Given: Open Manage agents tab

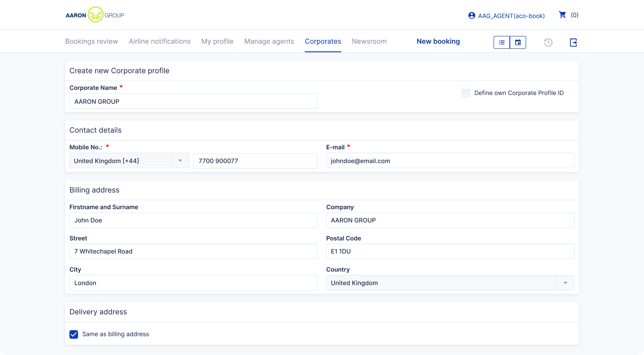Looking at the screenshot, I should (x=269, y=41).
